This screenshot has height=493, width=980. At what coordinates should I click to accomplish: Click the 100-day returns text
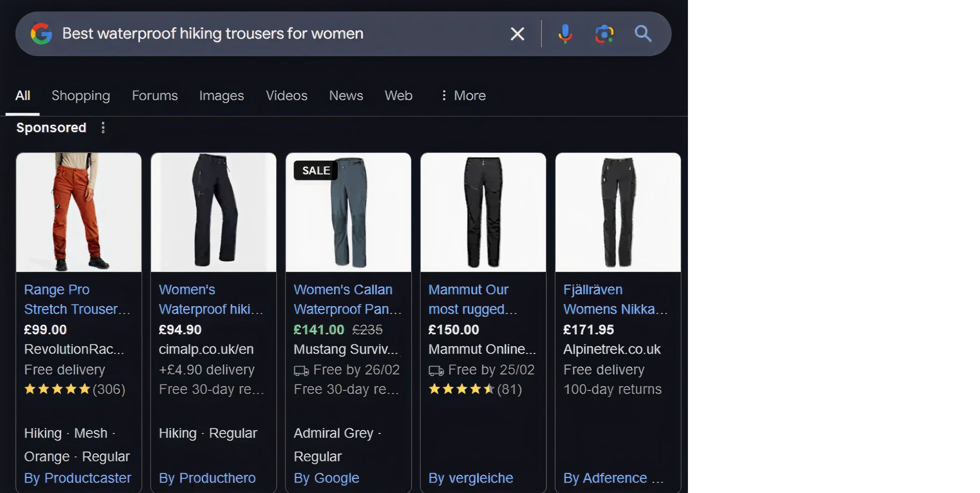coord(612,389)
